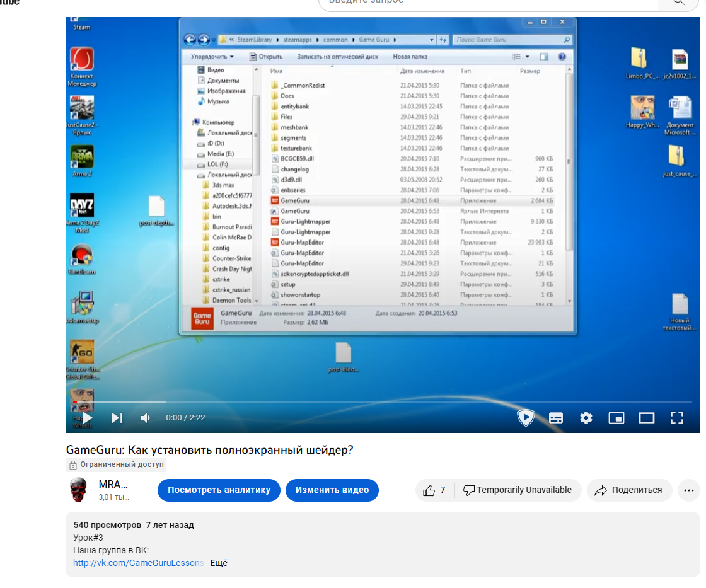Click jc2v1002 archive icon in video
This screenshot has width=706, height=588.
point(680,63)
